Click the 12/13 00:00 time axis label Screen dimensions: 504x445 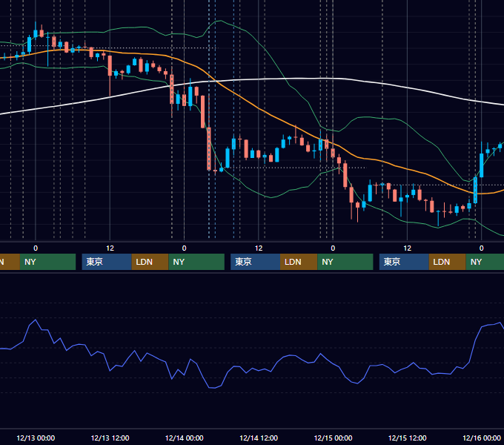click(36, 438)
